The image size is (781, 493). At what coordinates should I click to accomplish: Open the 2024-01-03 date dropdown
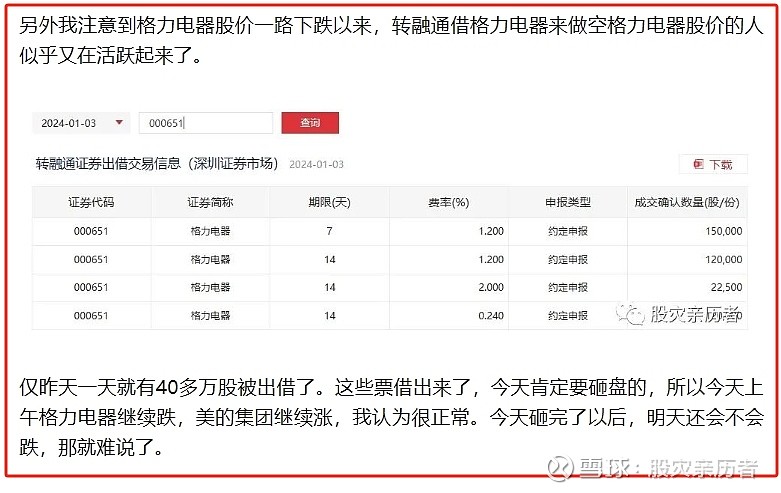(81, 123)
